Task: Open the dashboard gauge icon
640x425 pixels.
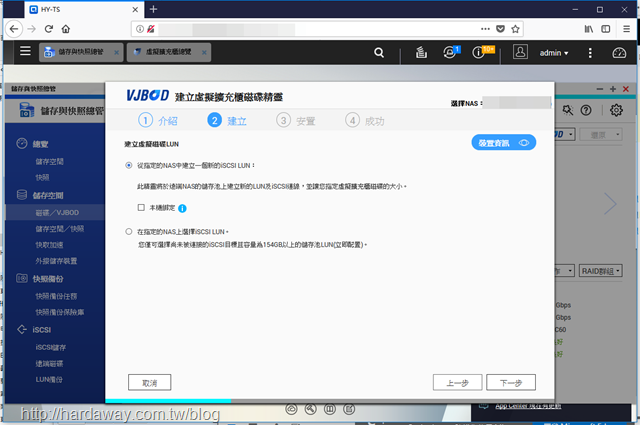Action: pos(619,53)
